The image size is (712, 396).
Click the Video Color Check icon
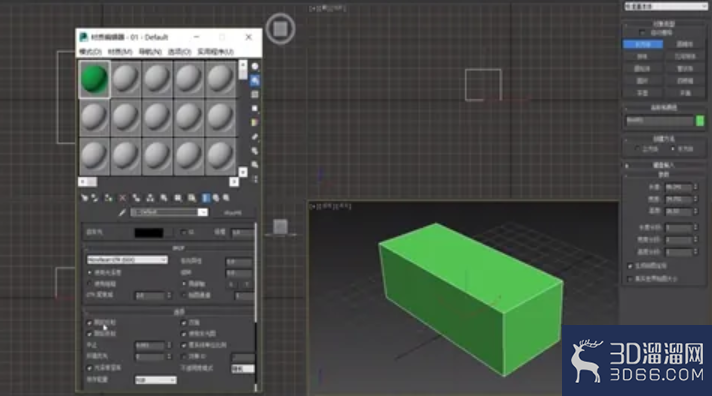pyautogui.click(x=255, y=123)
